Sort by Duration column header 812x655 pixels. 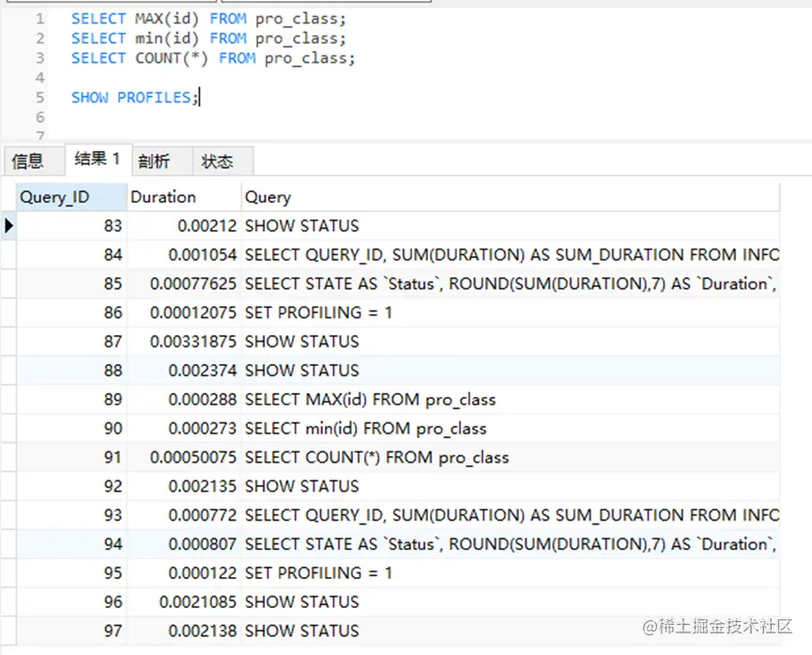pos(184,197)
